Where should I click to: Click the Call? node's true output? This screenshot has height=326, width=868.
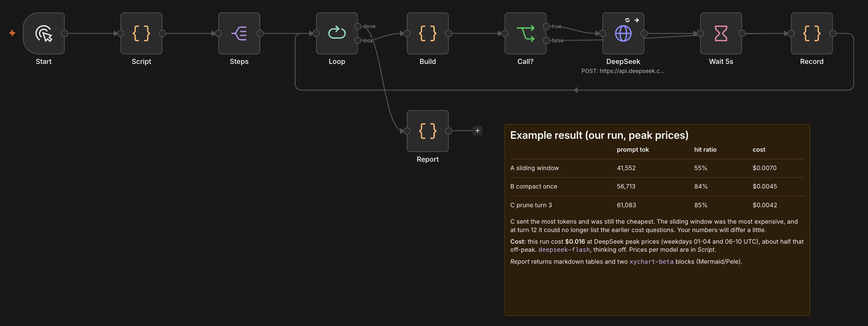point(546,26)
